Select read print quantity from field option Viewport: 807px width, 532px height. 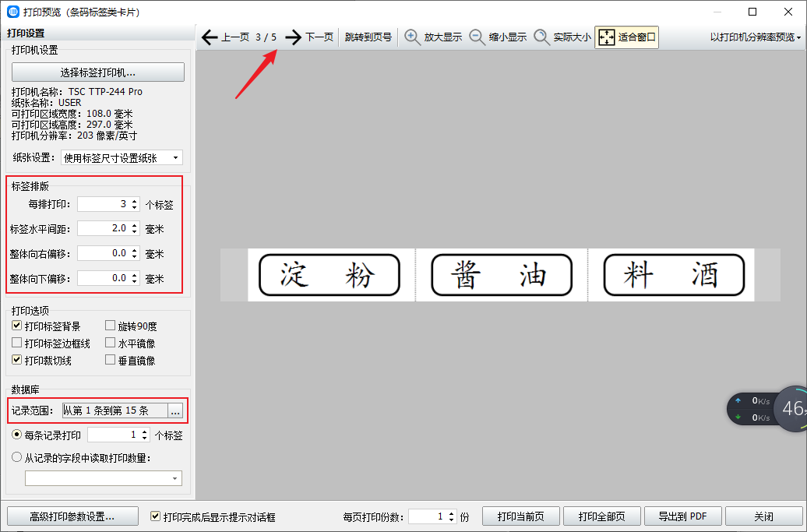click(17, 458)
